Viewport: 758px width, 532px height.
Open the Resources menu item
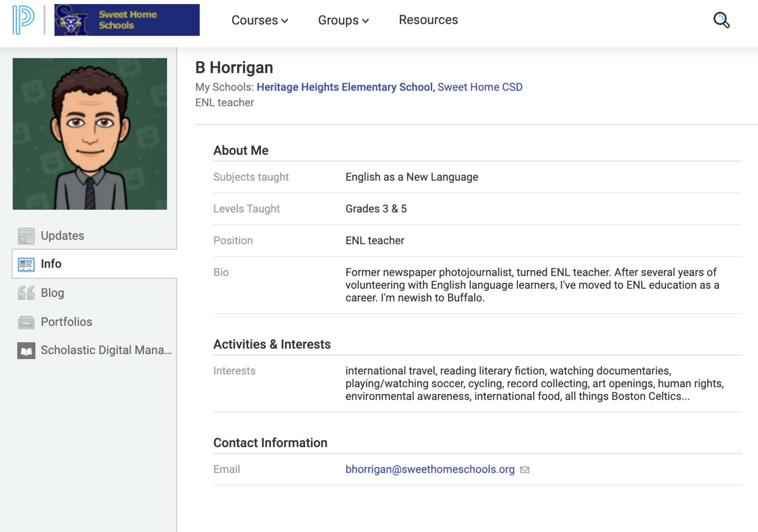[x=428, y=20]
